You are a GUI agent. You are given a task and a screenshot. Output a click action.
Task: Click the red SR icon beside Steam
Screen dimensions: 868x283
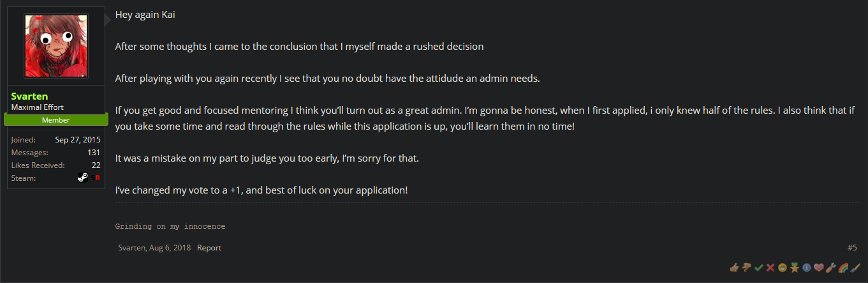[96, 178]
